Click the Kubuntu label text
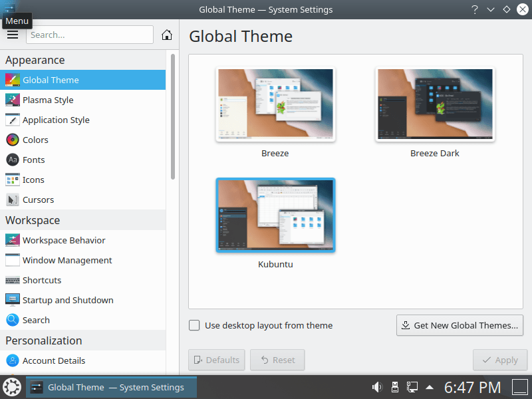Image resolution: width=532 pixels, height=399 pixels. 275,264
